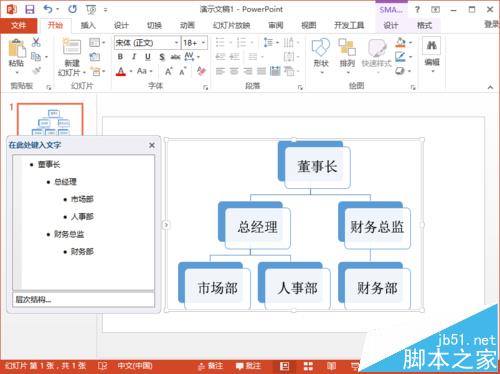
Task: Click the Paste clipboard icon
Action: point(17,49)
